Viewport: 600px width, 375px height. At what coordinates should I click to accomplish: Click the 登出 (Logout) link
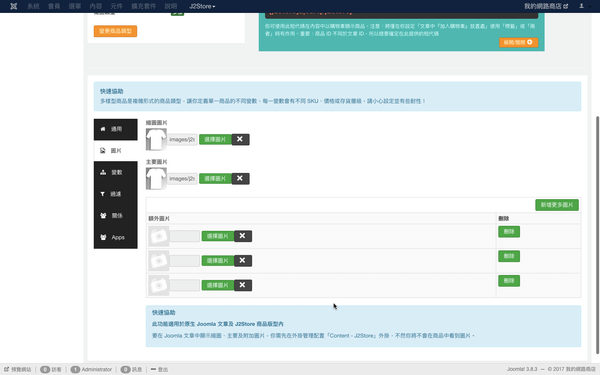(x=159, y=369)
